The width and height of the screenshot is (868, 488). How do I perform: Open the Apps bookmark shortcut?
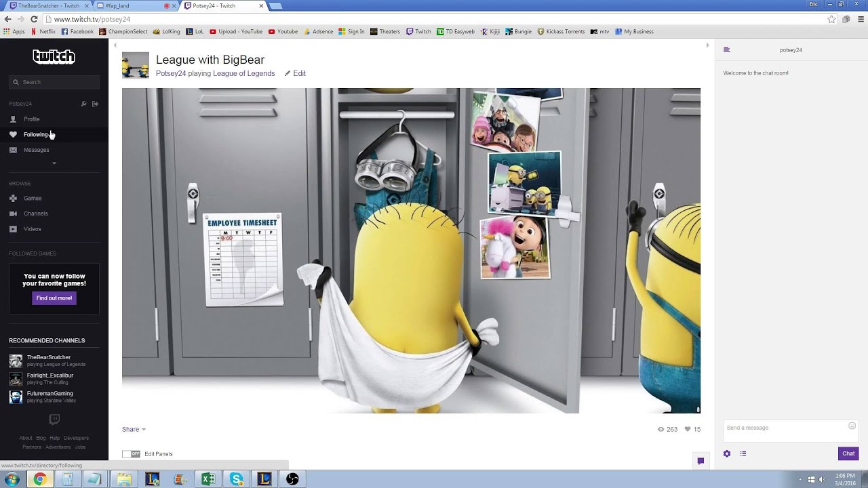[14, 32]
